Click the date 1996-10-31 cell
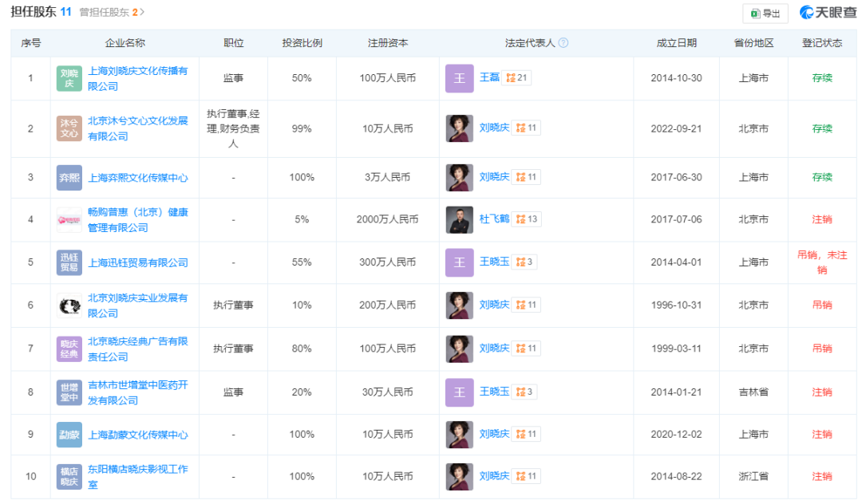Image resolution: width=862 pixels, height=504 pixels. coord(676,305)
